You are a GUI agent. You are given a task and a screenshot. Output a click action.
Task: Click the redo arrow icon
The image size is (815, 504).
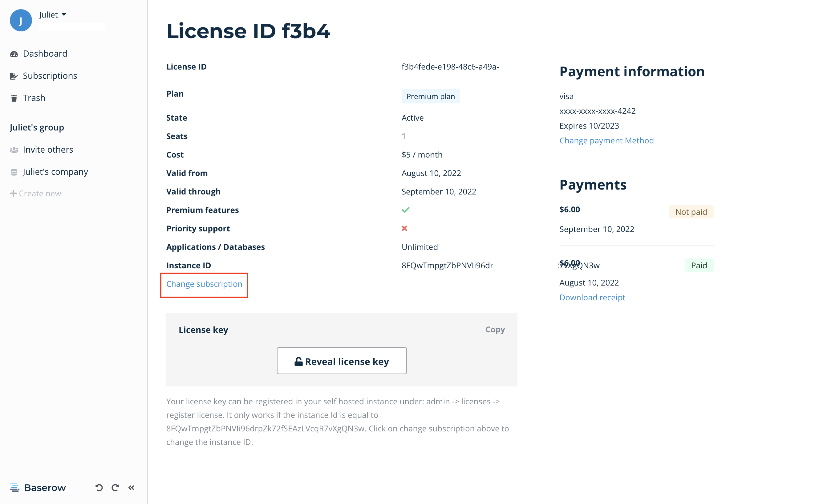click(x=115, y=488)
